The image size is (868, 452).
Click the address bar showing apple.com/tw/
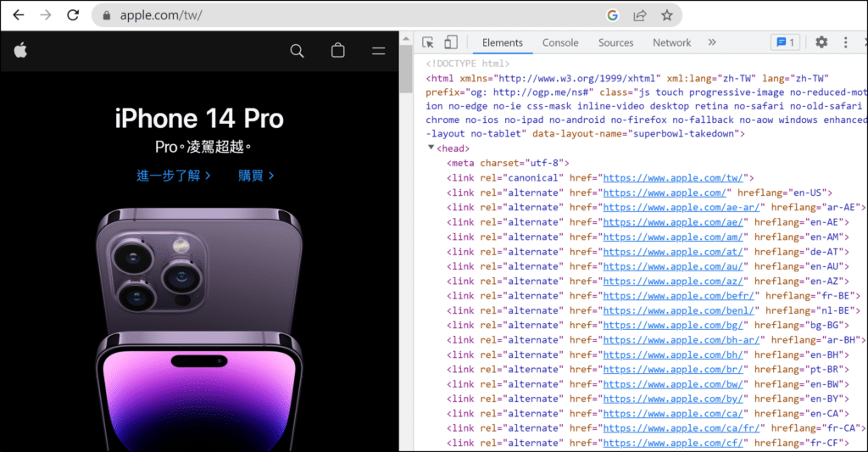tap(339, 15)
